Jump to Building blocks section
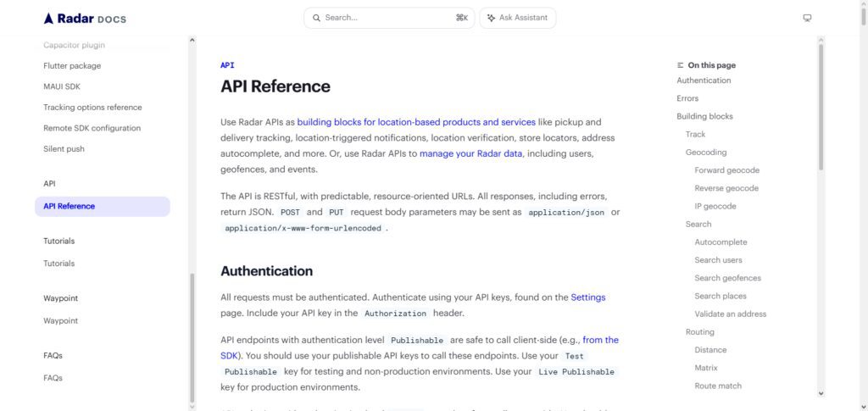This screenshot has width=868, height=411. click(704, 117)
